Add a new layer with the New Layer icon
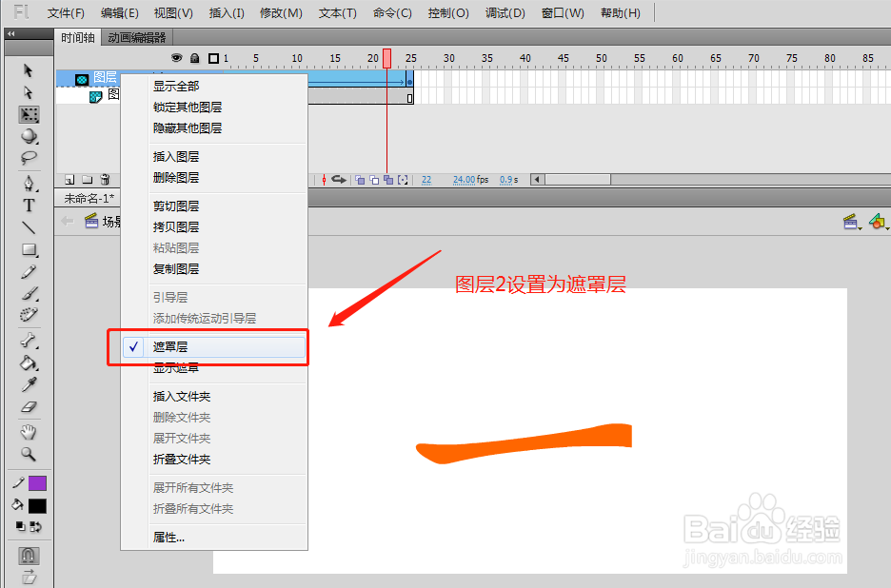Screen dimensions: 891x588 tap(69, 179)
